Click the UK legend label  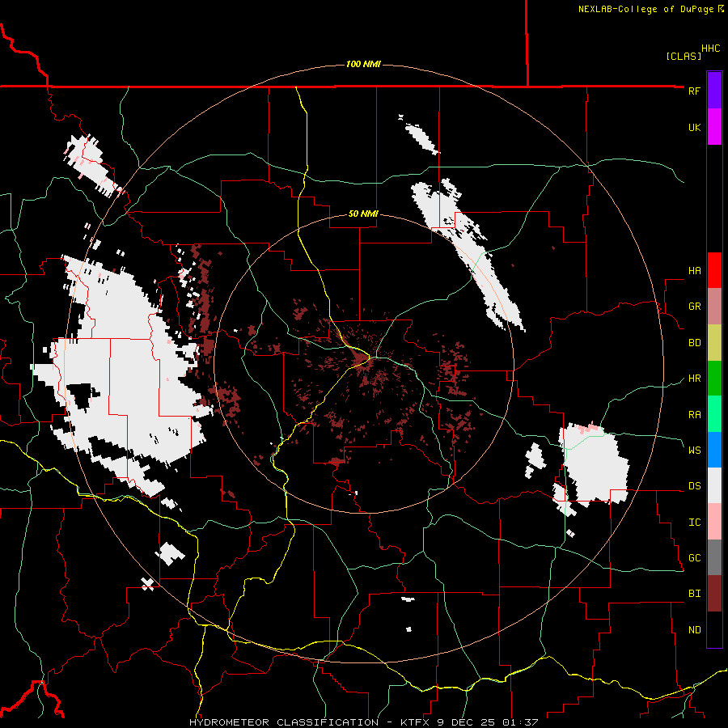point(694,127)
